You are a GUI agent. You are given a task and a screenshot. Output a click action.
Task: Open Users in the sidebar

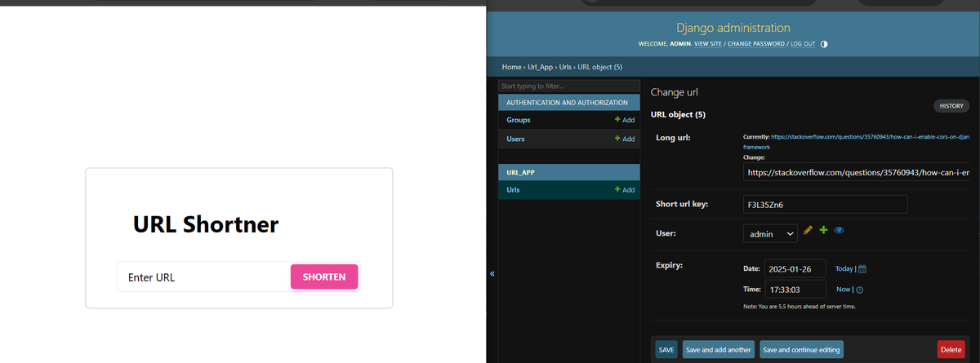[x=515, y=139]
